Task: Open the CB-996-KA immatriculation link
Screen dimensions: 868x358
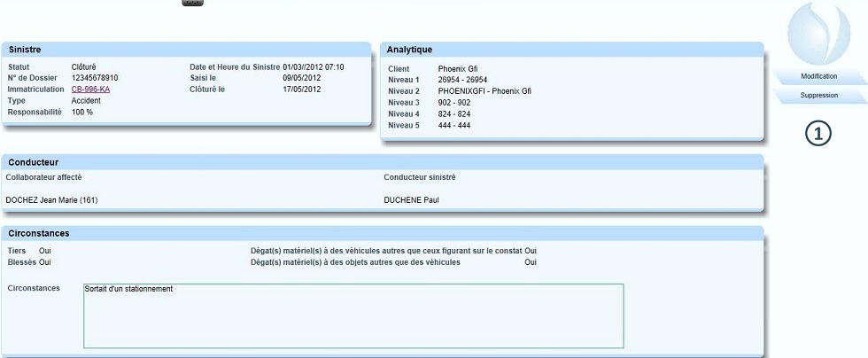Action: (x=90, y=89)
